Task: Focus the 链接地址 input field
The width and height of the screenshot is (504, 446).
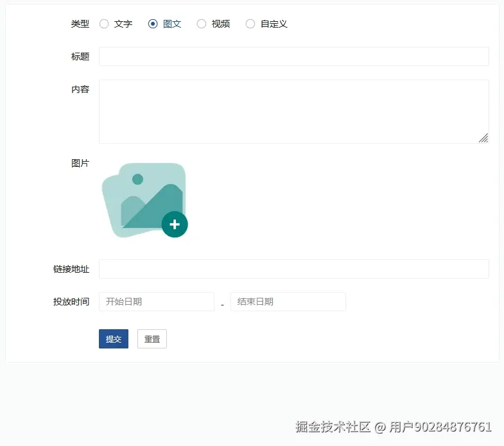Action: (x=294, y=269)
